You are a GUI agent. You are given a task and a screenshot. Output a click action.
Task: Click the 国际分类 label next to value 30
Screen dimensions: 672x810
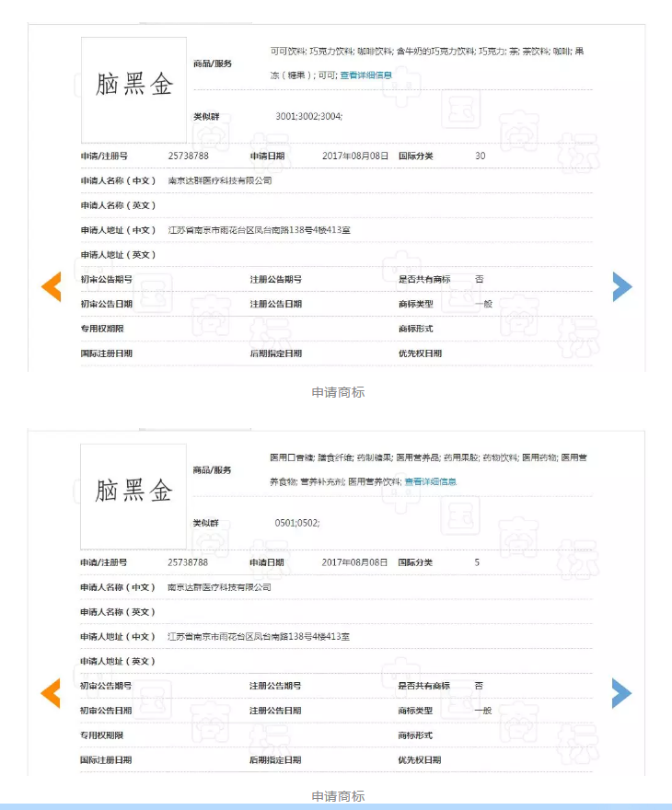(416, 156)
